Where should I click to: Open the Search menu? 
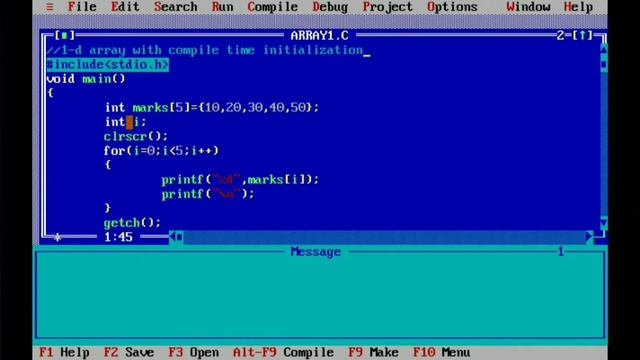pyautogui.click(x=176, y=7)
